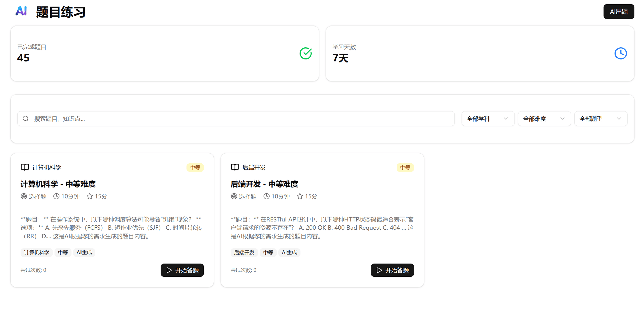The height and width of the screenshot is (309, 644).
Task: Click the search magnifier icon
Action: [26, 119]
